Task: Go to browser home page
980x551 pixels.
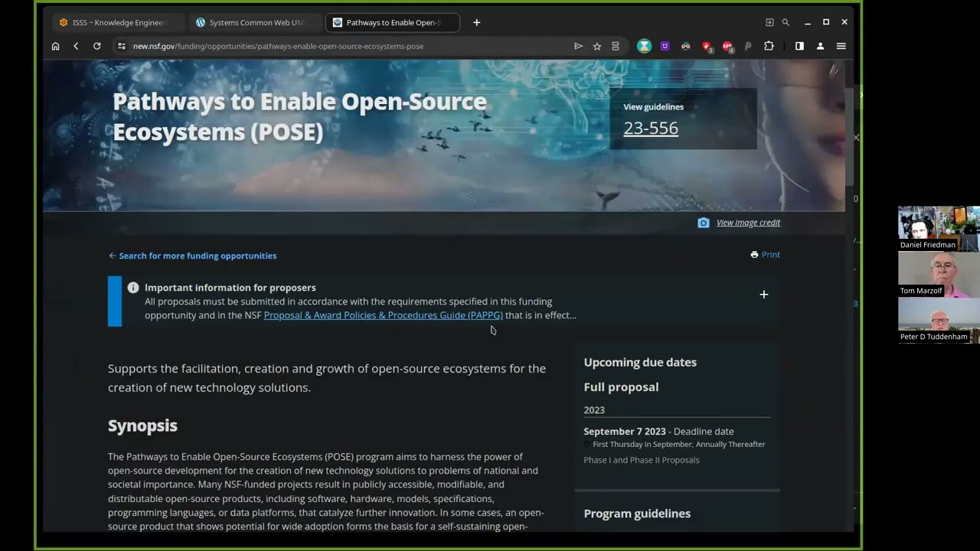Action: [55, 46]
